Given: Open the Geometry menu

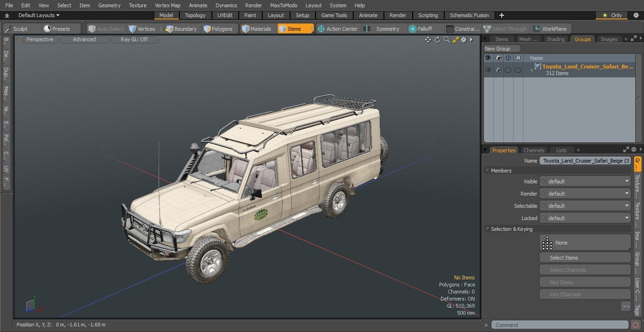Looking at the screenshot, I should pyautogui.click(x=109, y=5).
